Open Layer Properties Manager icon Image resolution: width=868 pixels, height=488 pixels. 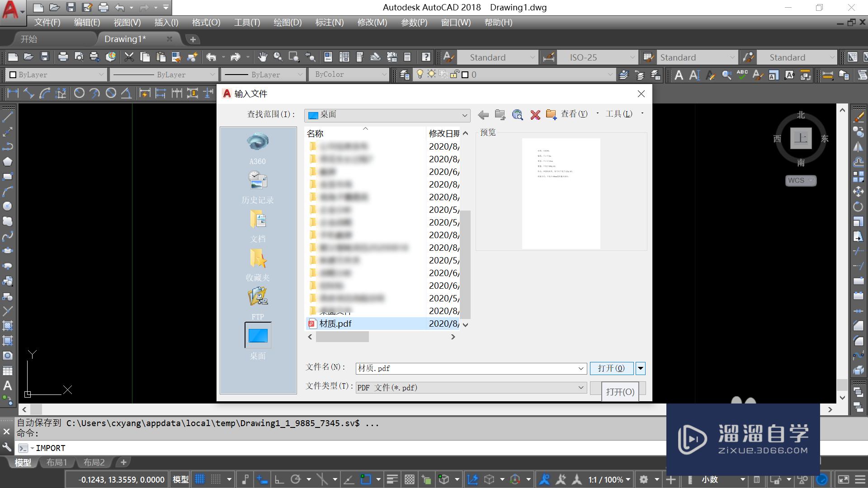(x=405, y=75)
